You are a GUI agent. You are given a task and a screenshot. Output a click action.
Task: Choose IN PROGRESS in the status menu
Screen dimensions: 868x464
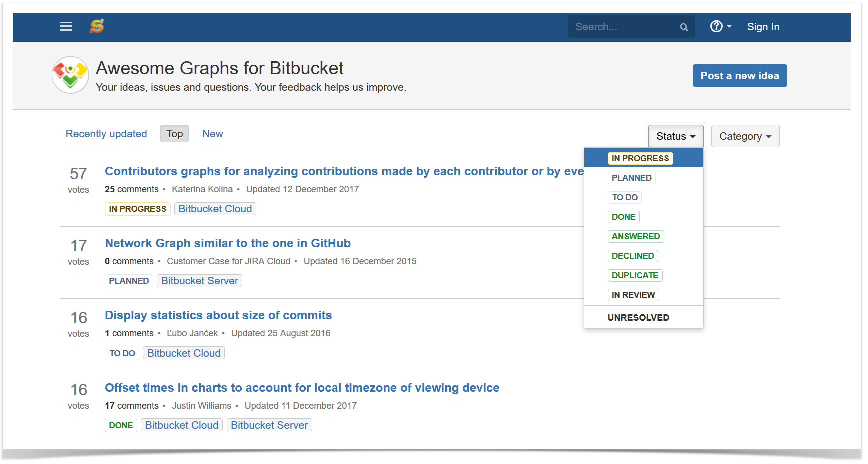pyautogui.click(x=643, y=158)
